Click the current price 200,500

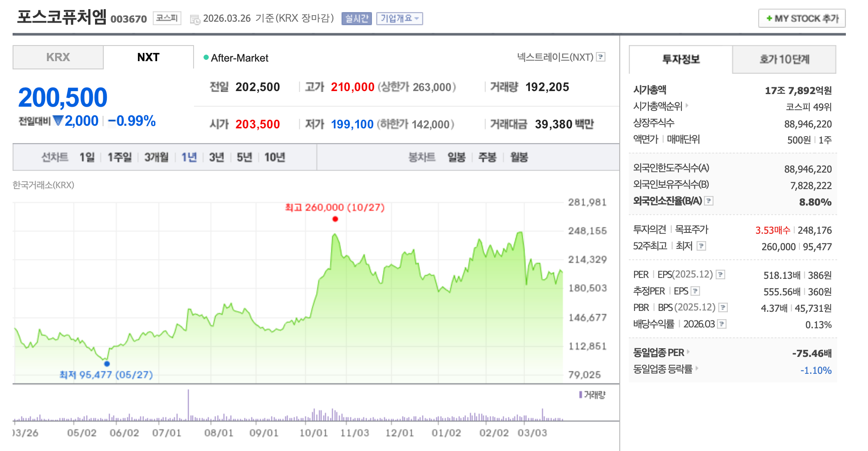(63, 97)
